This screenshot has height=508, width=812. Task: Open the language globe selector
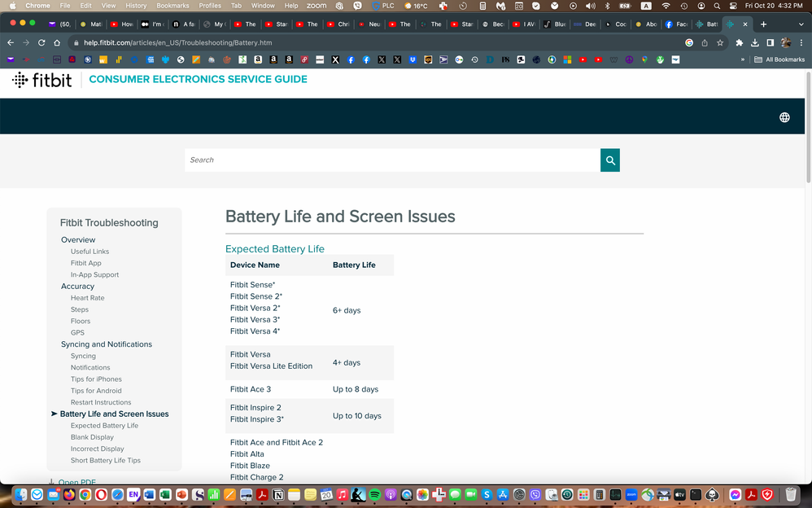click(x=784, y=117)
